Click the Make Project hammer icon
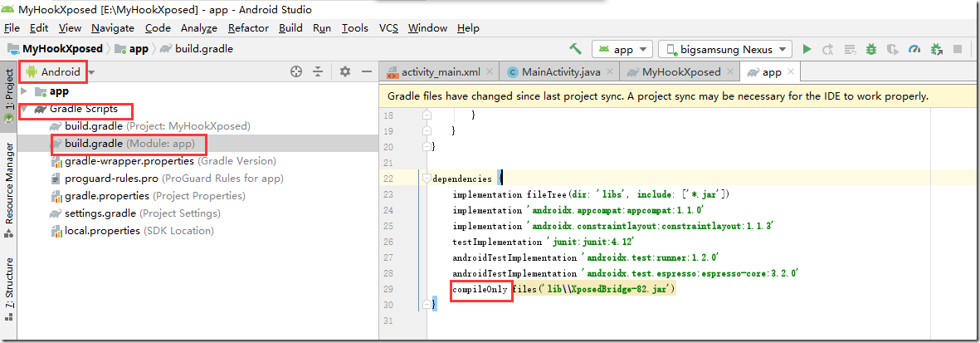980x343 pixels. (x=576, y=49)
